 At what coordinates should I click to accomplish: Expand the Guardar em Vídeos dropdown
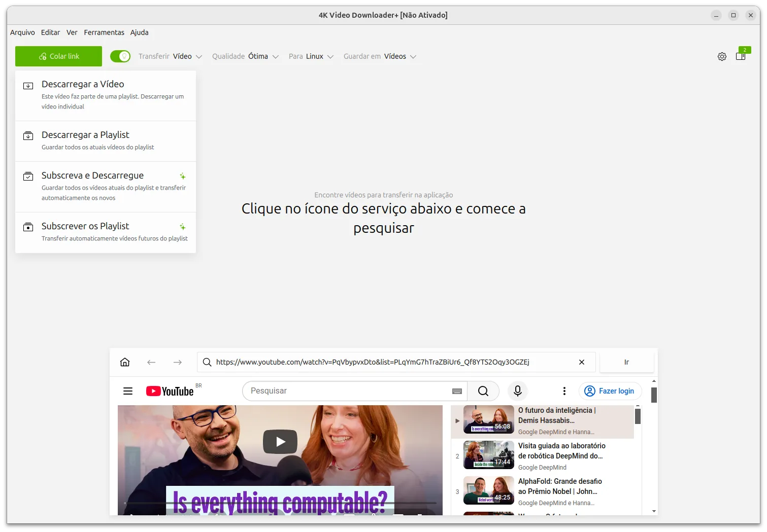tap(380, 56)
